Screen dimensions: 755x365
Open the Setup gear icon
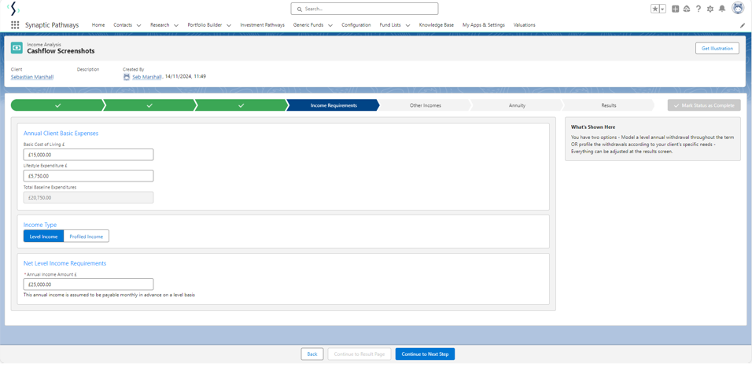tap(710, 9)
